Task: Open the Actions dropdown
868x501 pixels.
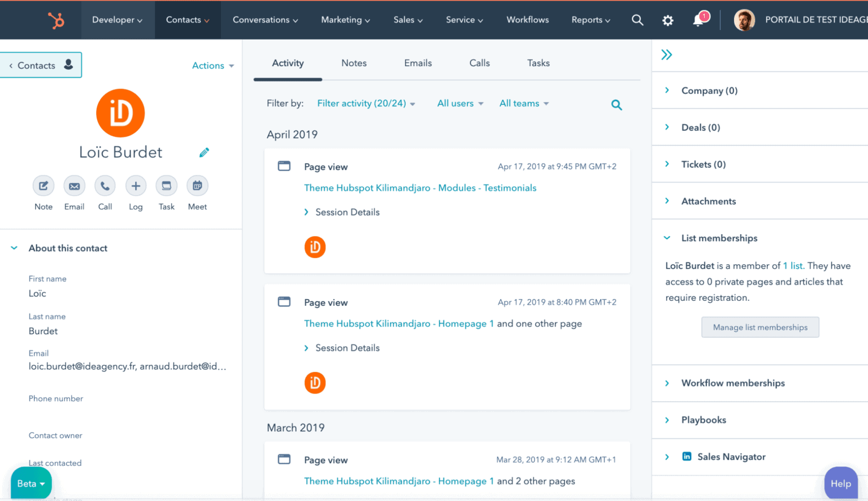Action: pos(212,66)
